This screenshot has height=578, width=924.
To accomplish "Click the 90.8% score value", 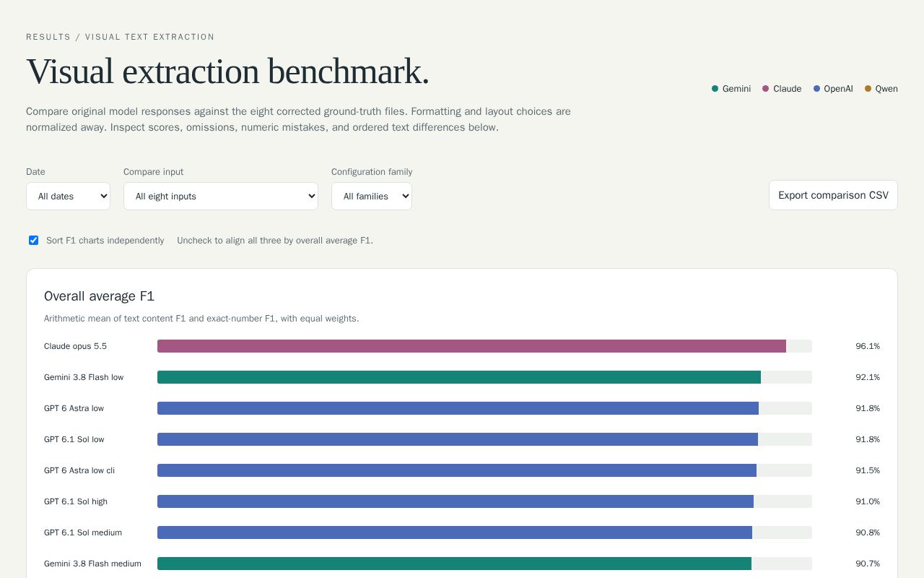I will (x=868, y=532).
